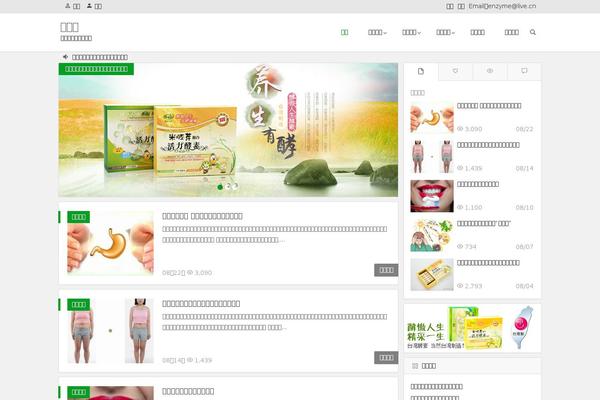Viewport: 600px width, 400px height.
Task: Click eye icon beside 1,100 in sidebar
Action: pos(460,207)
